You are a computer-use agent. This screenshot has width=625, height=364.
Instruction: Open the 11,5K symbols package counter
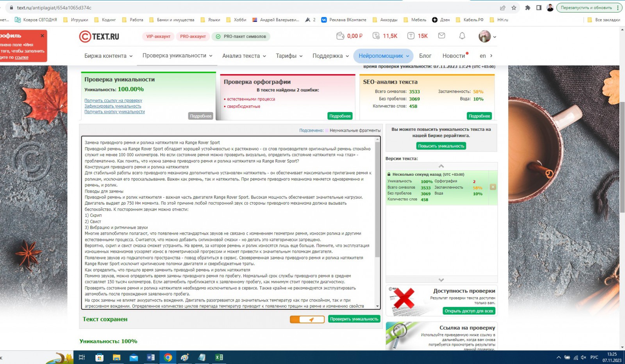point(385,36)
